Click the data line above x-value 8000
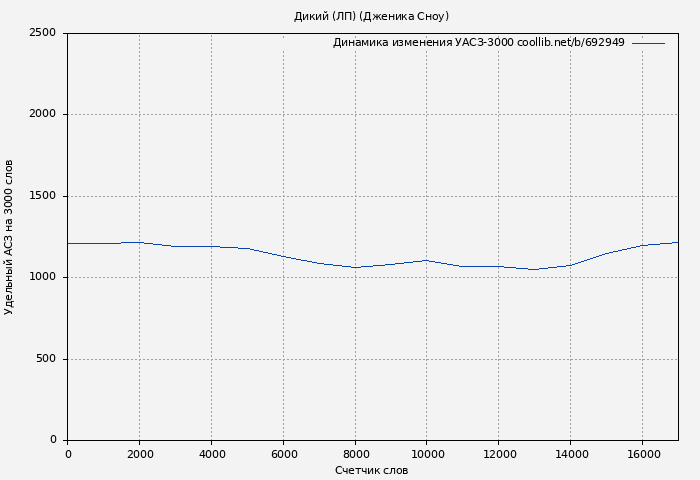 tap(355, 267)
